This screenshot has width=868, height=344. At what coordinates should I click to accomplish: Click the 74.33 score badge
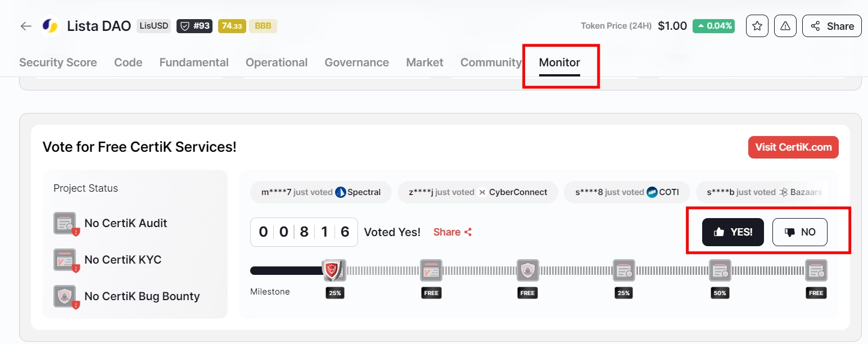(232, 26)
